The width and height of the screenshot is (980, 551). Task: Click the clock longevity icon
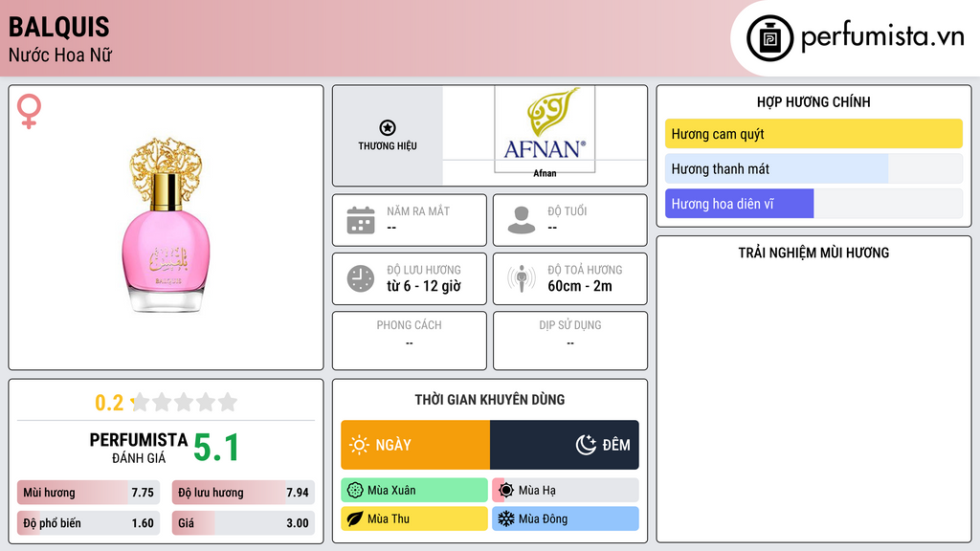pos(361,278)
